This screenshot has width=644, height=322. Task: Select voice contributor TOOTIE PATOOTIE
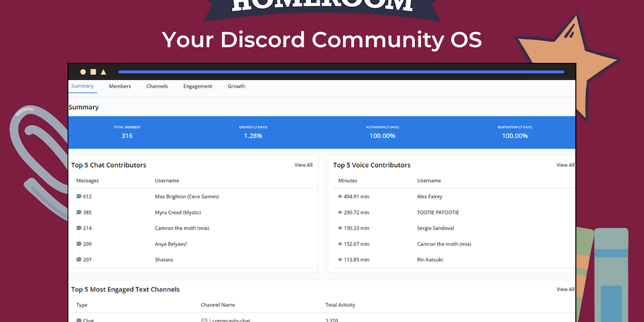click(438, 213)
